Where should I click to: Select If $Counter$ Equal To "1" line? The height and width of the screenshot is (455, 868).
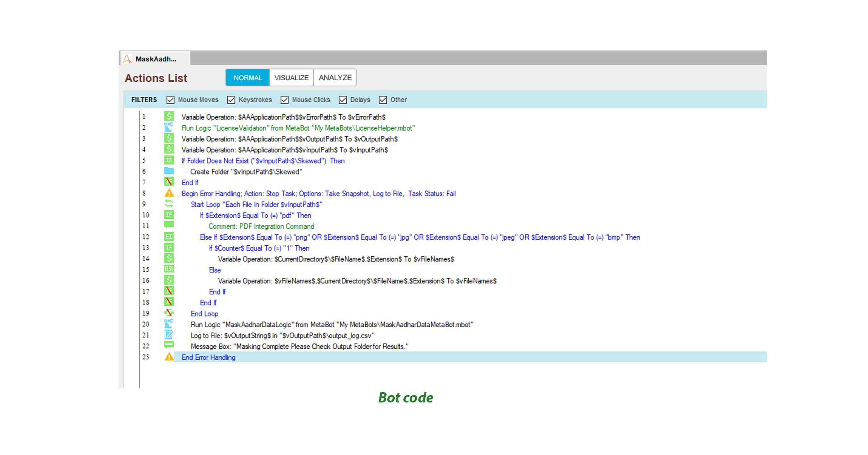click(259, 248)
